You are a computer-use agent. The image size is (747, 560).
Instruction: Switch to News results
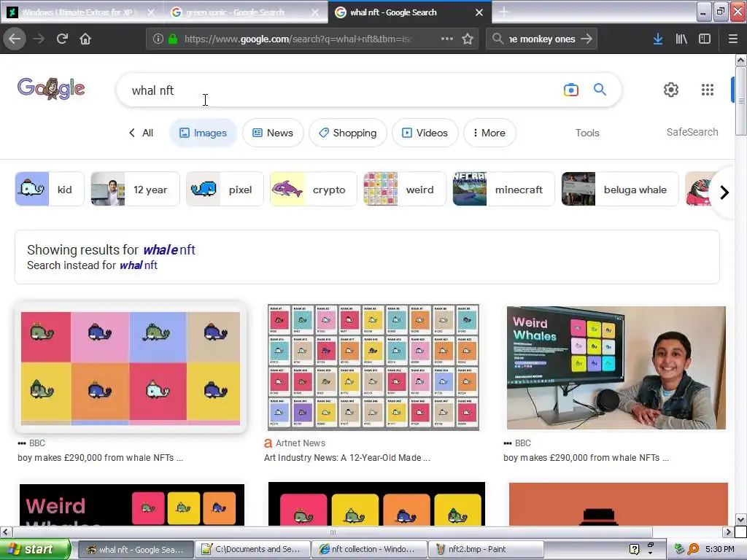tap(273, 133)
